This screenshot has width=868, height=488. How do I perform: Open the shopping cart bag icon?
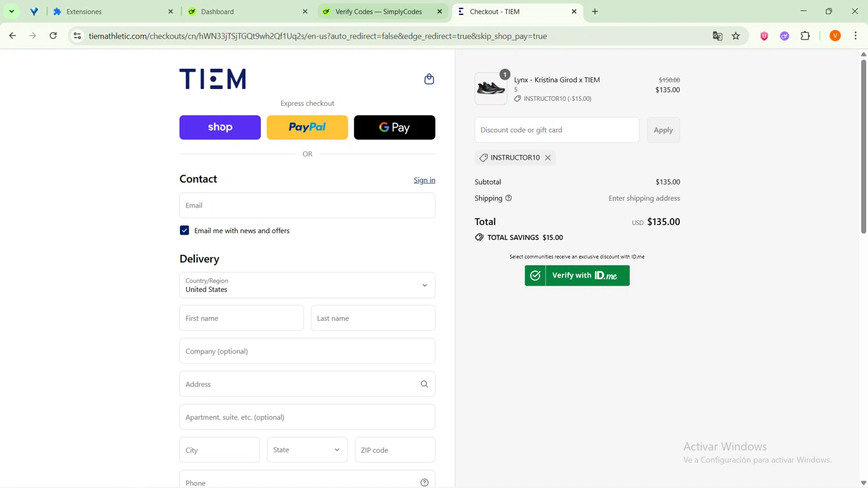coord(429,79)
